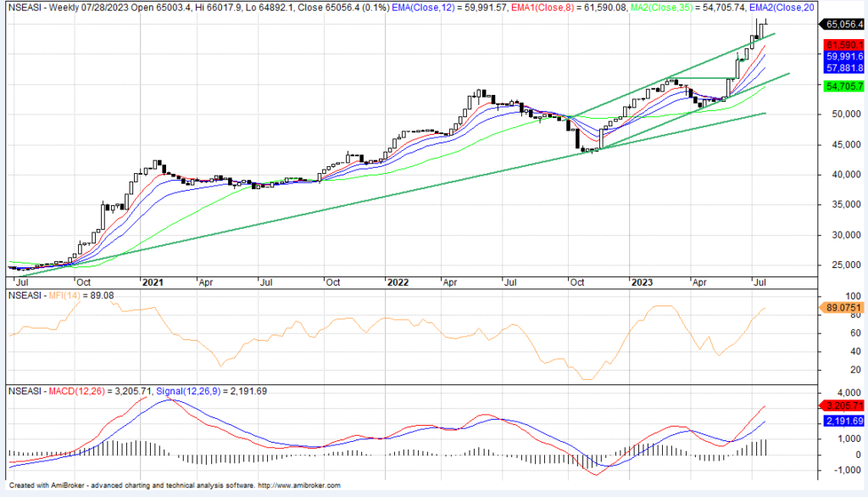This screenshot has width=868, height=497.
Task: Click the green 54,705.7 price axis tag
Action: pos(844,87)
